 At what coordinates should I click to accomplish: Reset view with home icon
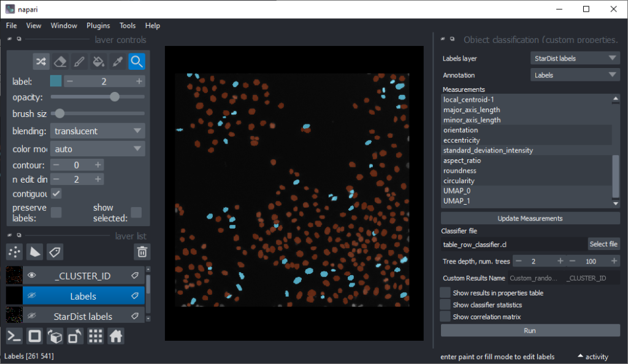click(x=115, y=336)
